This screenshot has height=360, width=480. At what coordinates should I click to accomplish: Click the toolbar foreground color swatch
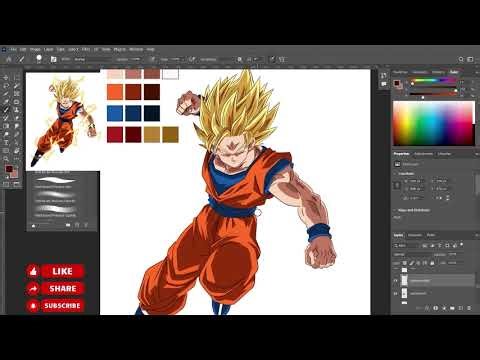point(9,169)
